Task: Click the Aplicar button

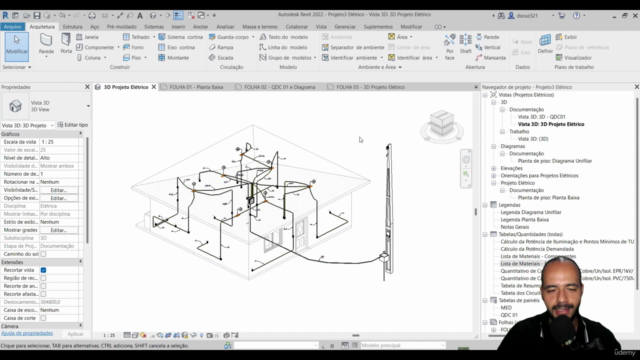Action: pos(75,334)
